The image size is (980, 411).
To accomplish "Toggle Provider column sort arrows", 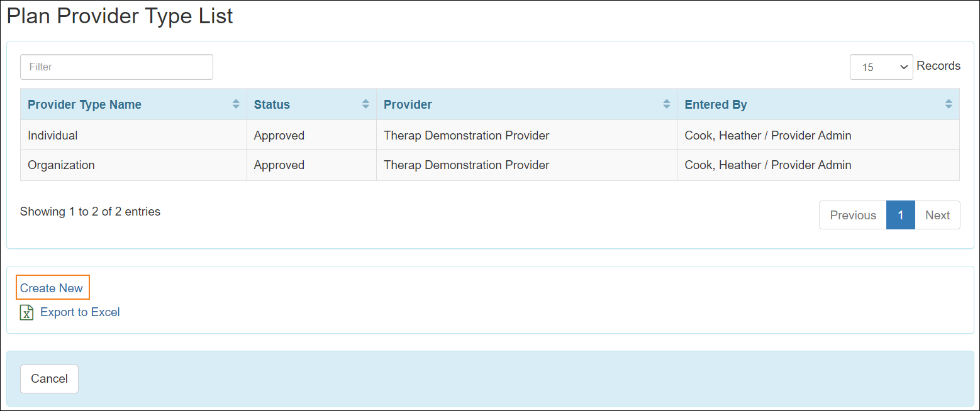I will [x=666, y=104].
